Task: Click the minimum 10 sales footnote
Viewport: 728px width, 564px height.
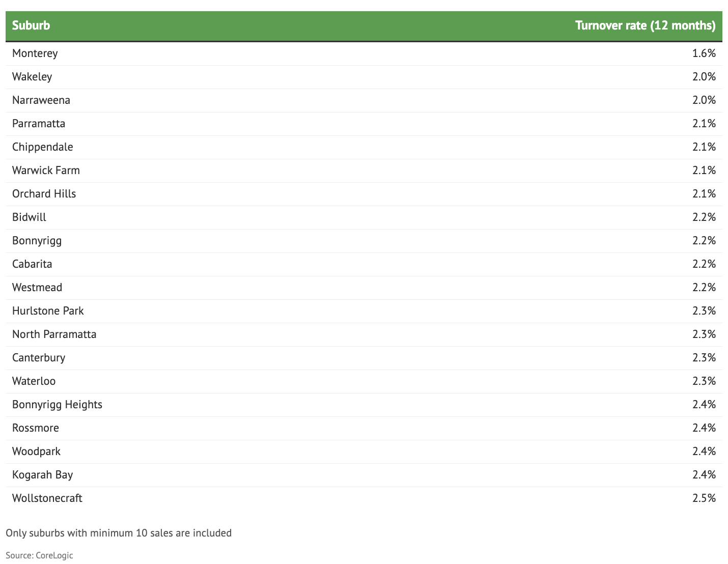Action: (x=119, y=533)
